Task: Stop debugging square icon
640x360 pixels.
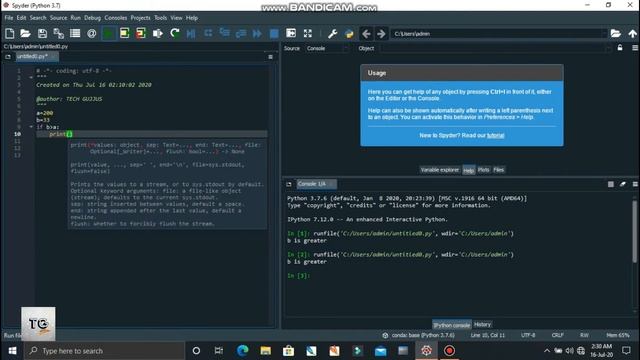Action: pyautogui.click(x=274, y=33)
